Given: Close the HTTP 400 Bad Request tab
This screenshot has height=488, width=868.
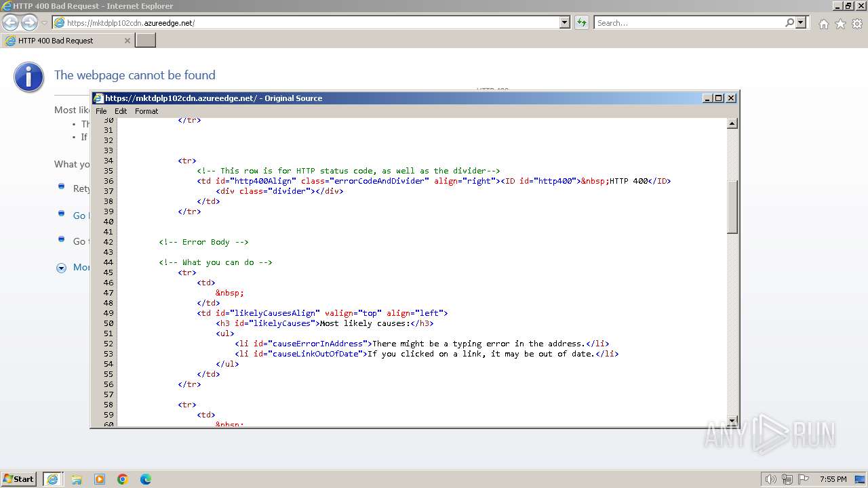Looking at the screenshot, I should click(127, 41).
